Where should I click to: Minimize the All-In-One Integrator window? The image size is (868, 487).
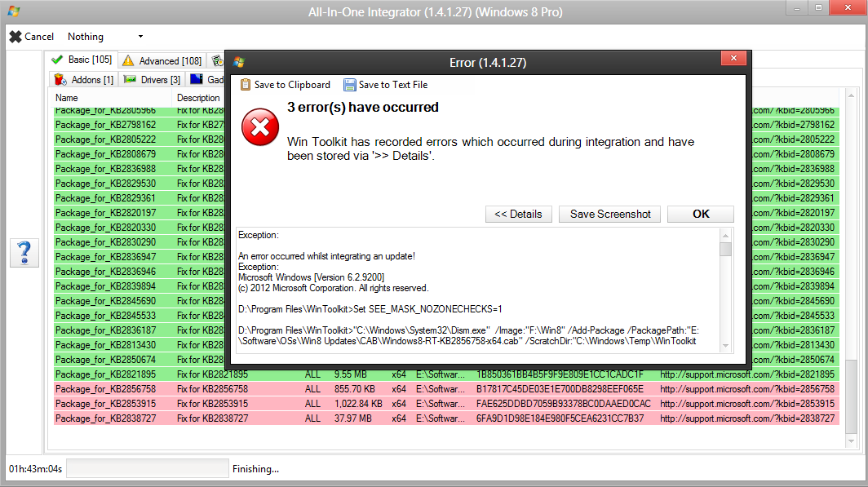[796, 8]
